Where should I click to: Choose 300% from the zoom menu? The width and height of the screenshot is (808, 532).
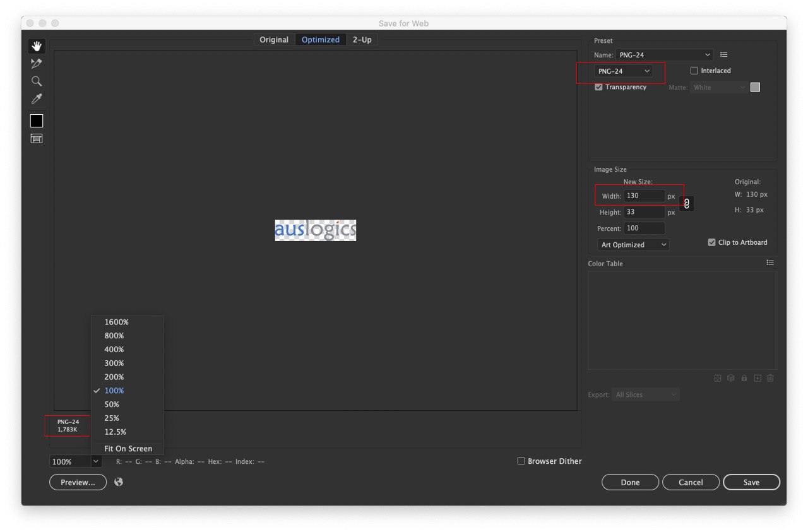(x=128, y=364)
